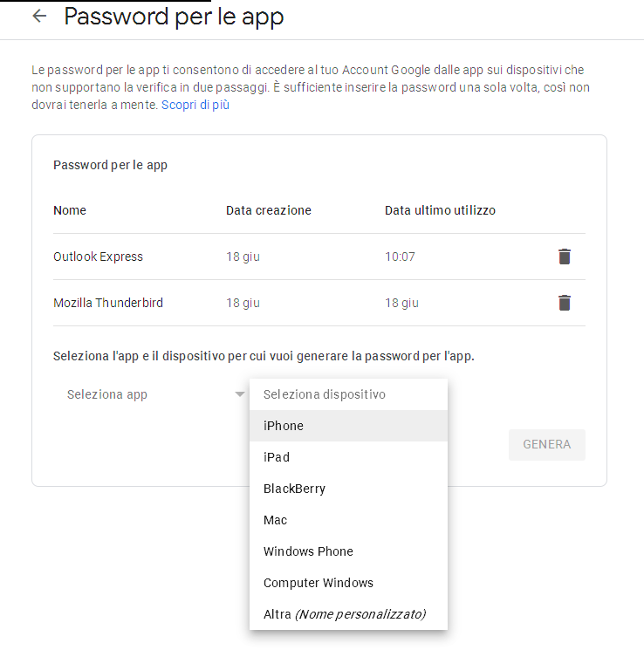The height and width of the screenshot is (650, 644).
Task: Click the Seleziona app dropdown arrow
Action: pyautogui.click(x=239, y=394)
